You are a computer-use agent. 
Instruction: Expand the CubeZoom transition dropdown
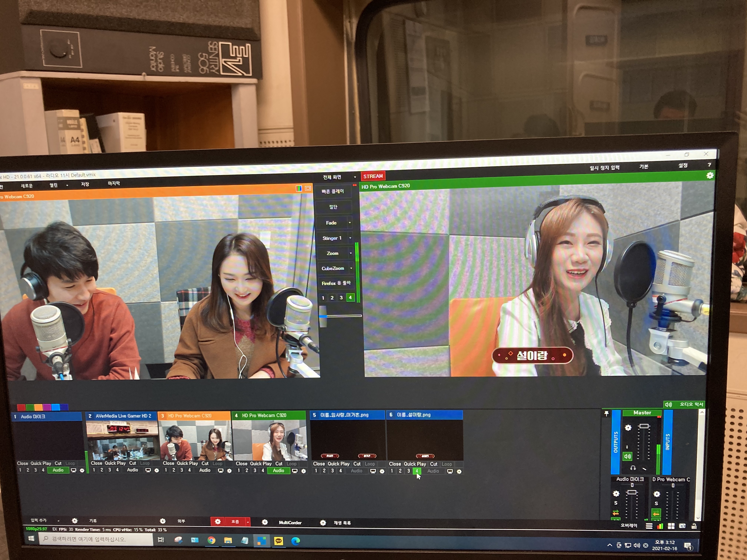click(351, 268)
